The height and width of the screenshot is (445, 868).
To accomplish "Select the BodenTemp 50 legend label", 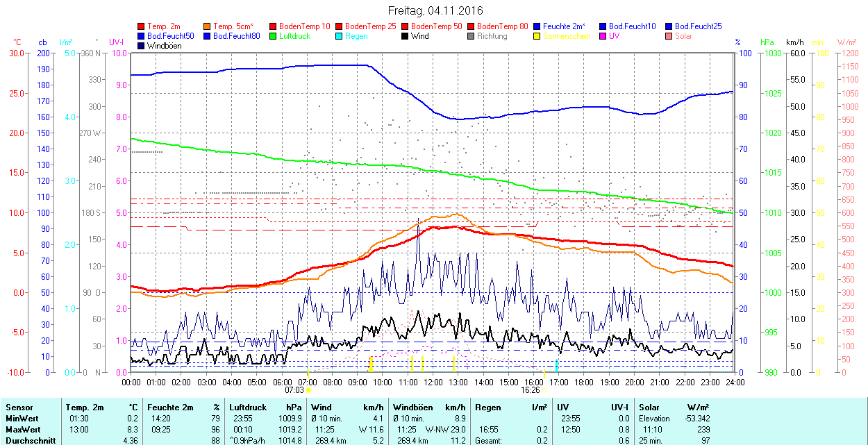I will 437,26.
